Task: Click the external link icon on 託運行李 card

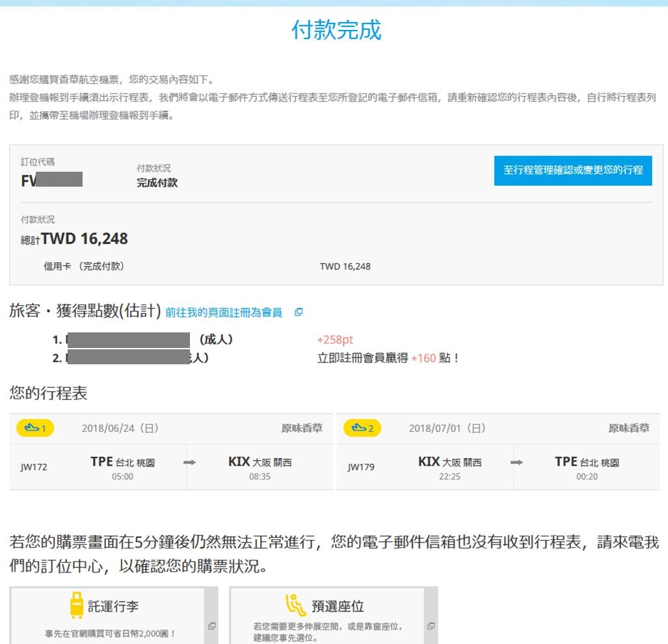Action: pyautogui.click(x=212, y=626)
